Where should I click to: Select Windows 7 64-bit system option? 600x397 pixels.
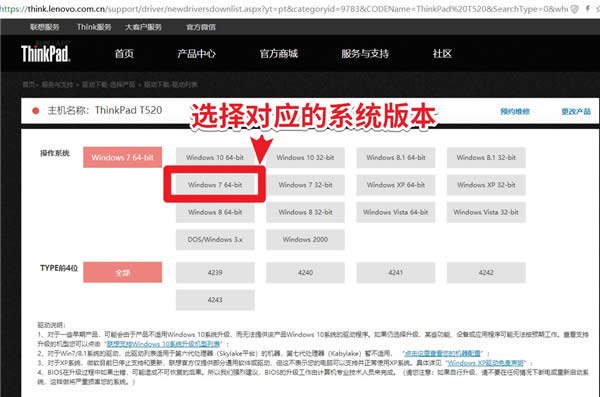click(x=215, y=185)
